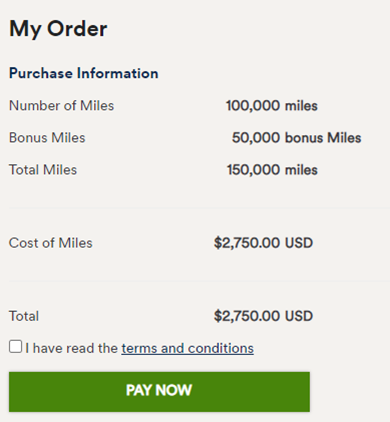Click the Number of Miles label
The height and width of the screenshot is (422, 390).
[61, 106]
